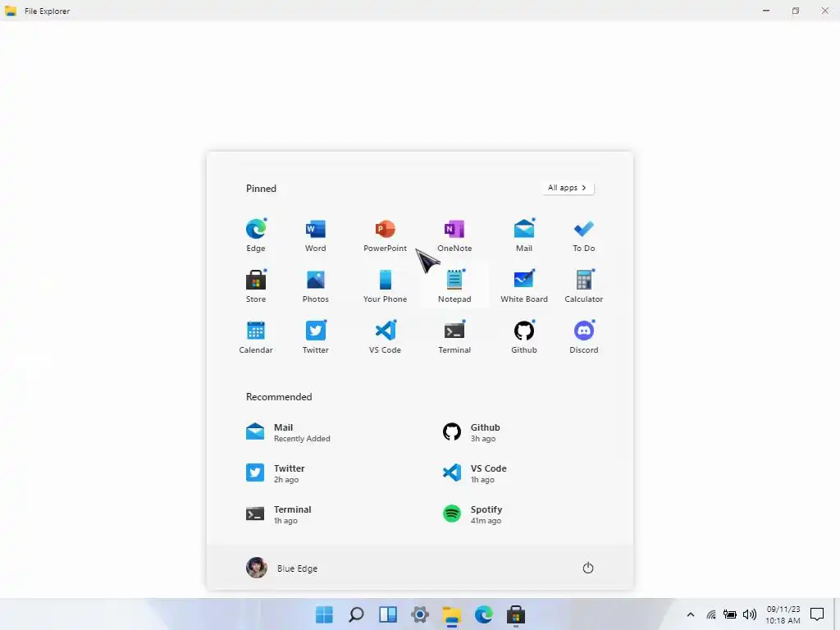Click the Recommended section heading
The image size is (840, 630).
click(279, 397)
